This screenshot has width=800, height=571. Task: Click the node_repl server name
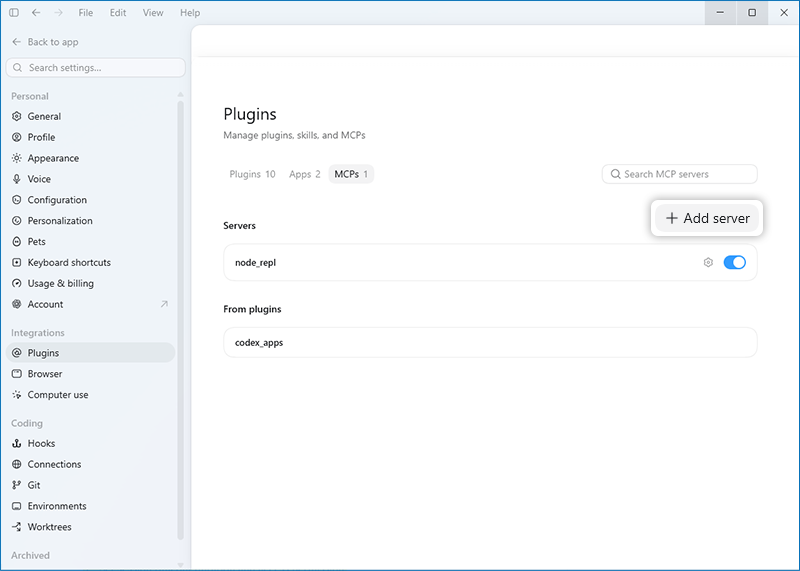coord(256,263)
